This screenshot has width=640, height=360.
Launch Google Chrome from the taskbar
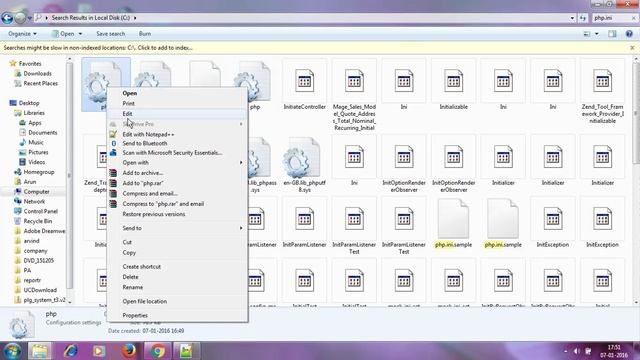click(x=158, y=351)
